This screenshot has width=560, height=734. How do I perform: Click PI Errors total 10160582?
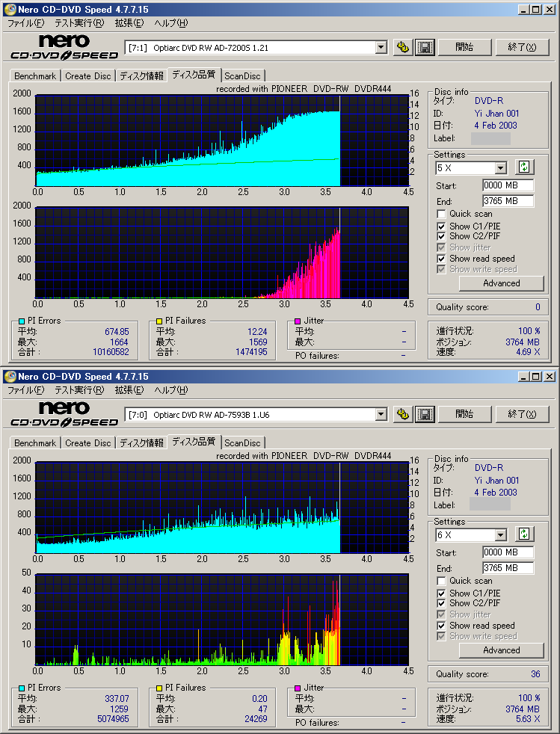click(x=111, y=352)
